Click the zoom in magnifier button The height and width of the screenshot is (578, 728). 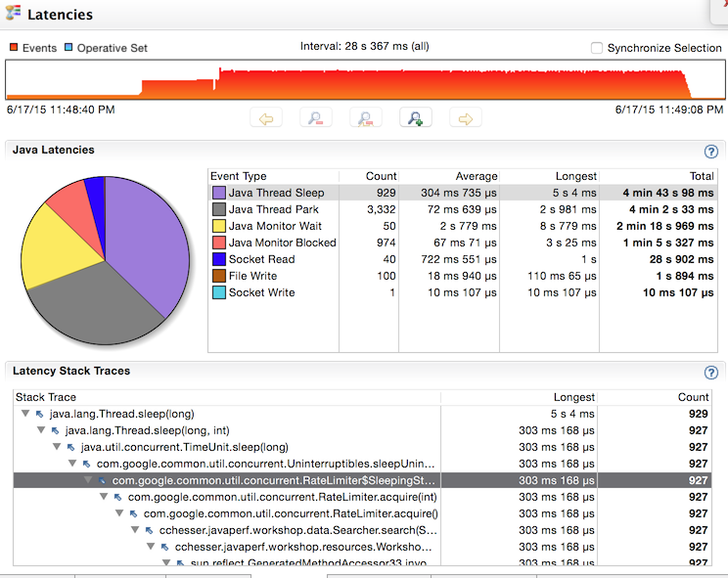coord(416,118)
